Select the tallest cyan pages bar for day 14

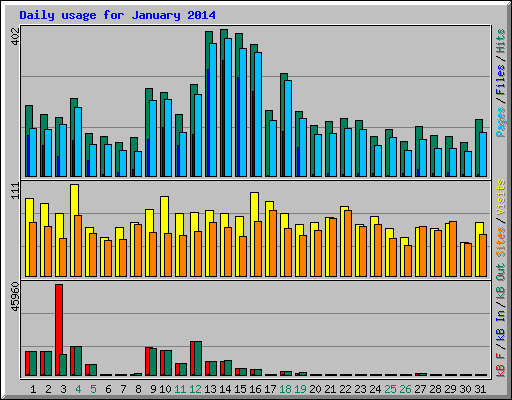[x=228, y=107]
